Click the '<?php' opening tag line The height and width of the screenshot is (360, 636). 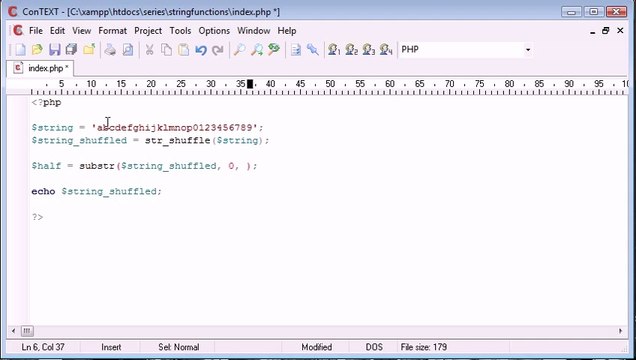(47, 102)
